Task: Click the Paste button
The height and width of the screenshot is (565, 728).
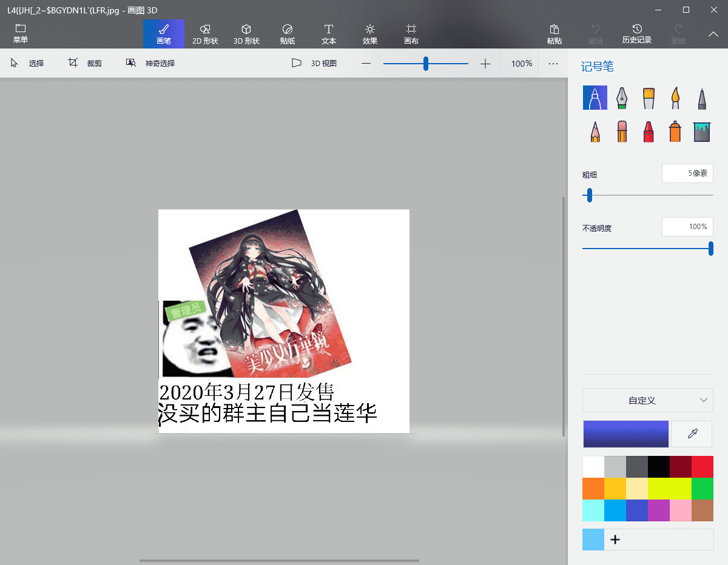Action: [x=554, y=33]
